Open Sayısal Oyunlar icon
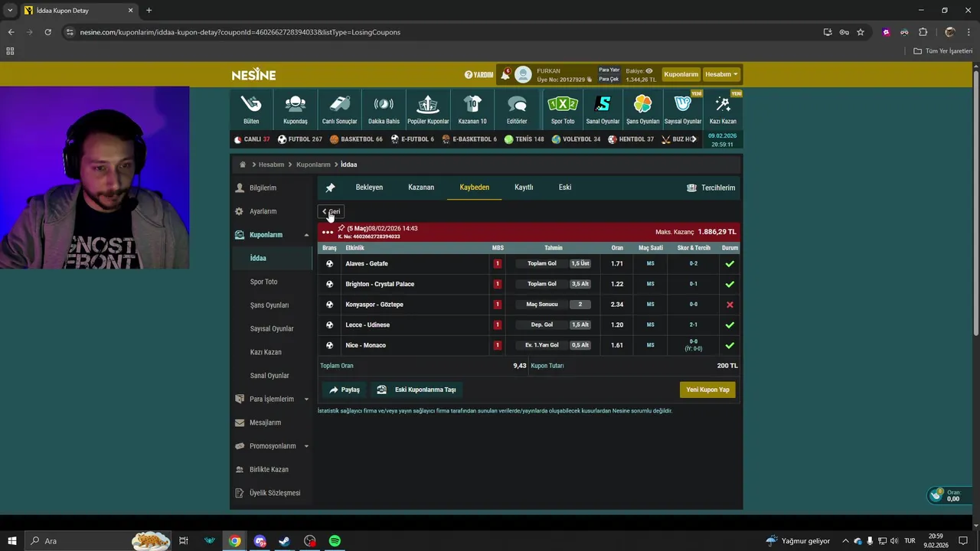The image size is (980, 551). [x=682, y=104]
